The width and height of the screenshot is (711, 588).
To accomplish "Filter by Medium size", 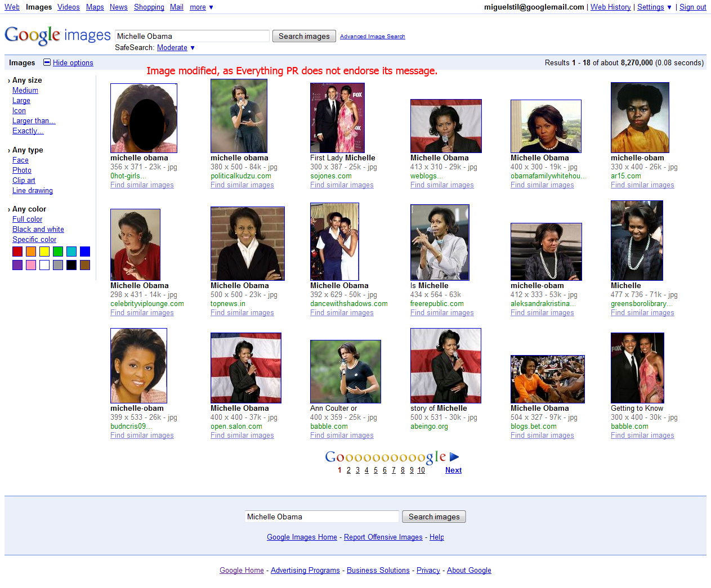I will (x=25, y=91).
